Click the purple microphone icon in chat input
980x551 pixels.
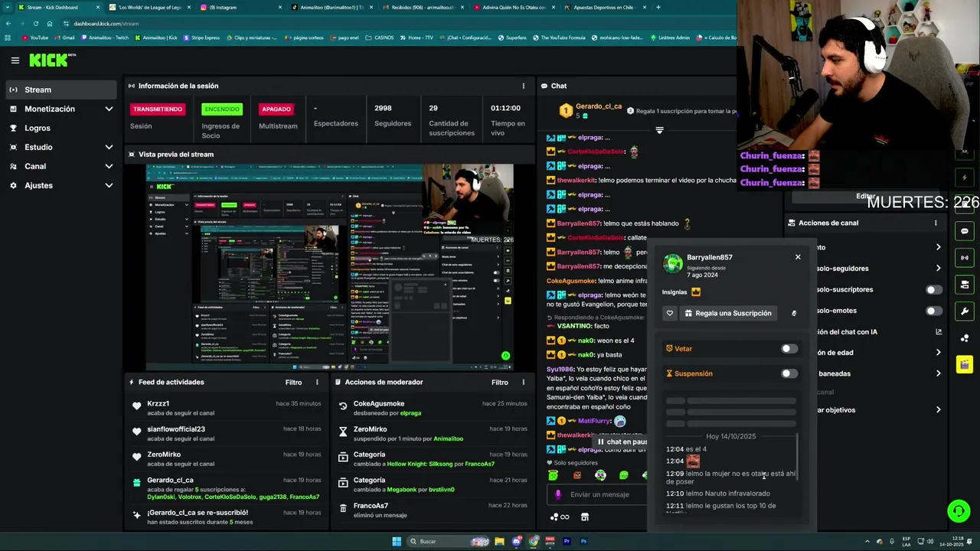pyautogui.click(x=558, y=494)
